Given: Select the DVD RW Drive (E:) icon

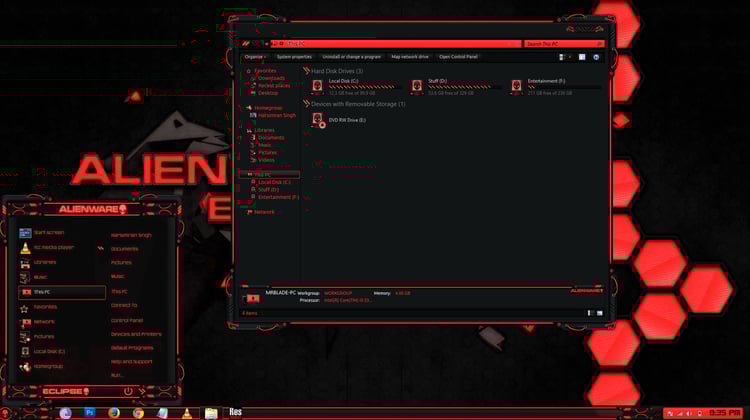Looking at the screenshot, I should [x=318, y=120].
